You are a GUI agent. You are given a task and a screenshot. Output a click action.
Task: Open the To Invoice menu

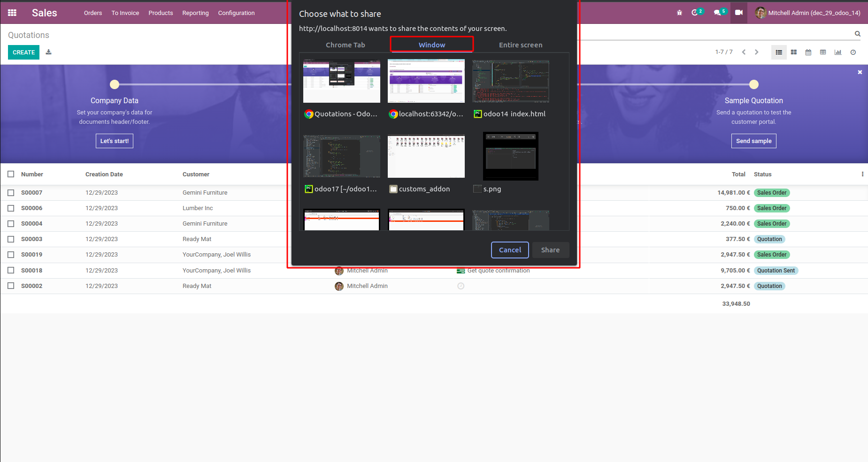pos(125,13)
